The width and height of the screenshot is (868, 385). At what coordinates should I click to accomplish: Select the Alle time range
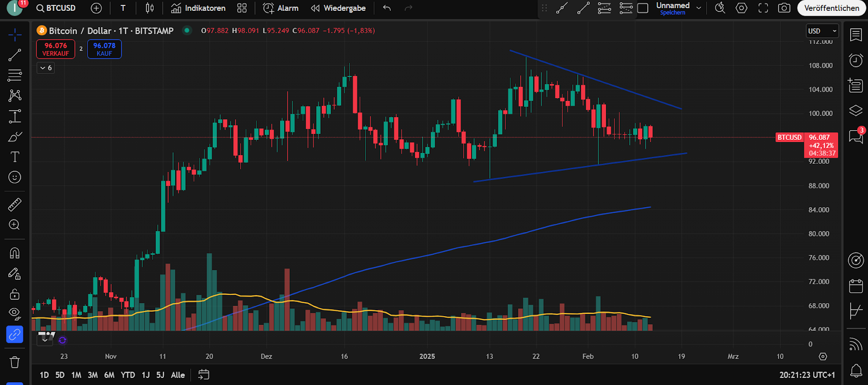click(178, 375)
